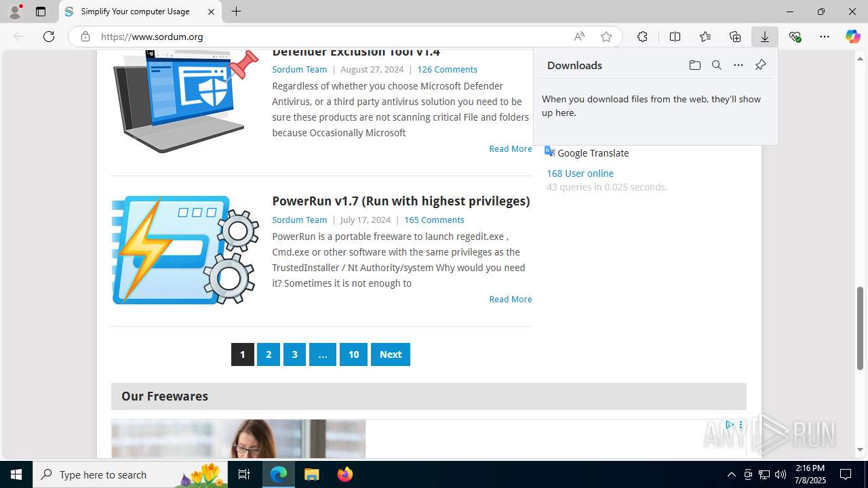Toggle split screen view

675,37
